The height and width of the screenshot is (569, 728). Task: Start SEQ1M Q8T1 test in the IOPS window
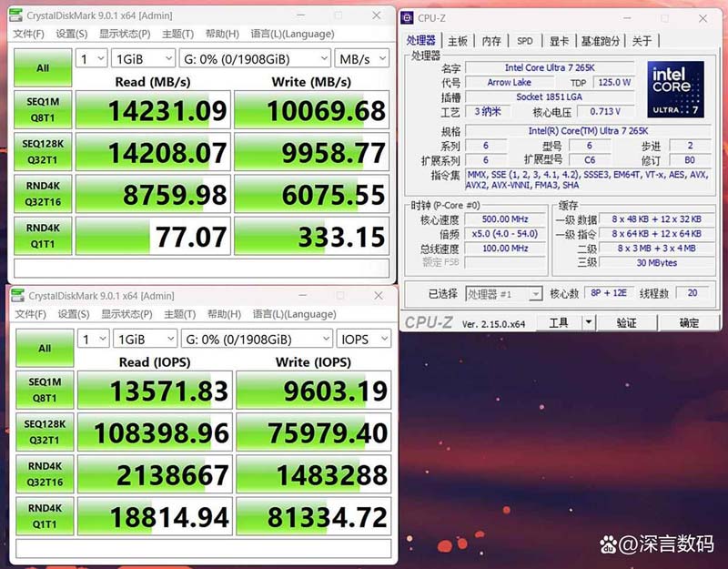pyautogui.click(x=44, y=391)
